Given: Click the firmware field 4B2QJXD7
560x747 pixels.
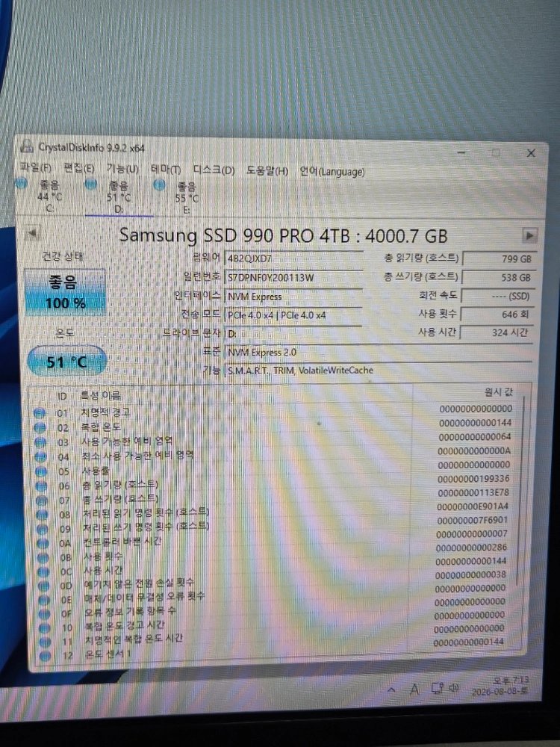Looking at the screenshot, I should tap(293, 258).
